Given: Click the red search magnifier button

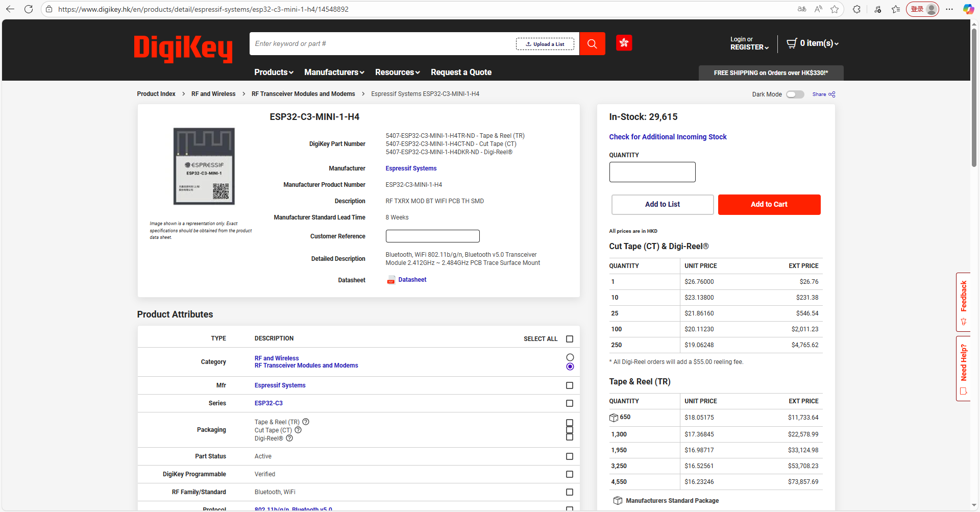Looking at the screenshot, I should coord(592,43).
